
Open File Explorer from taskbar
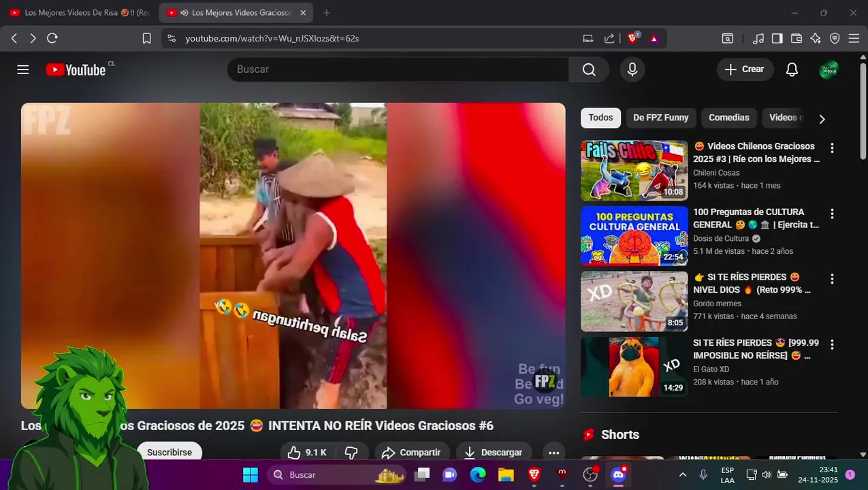[506, 474]
